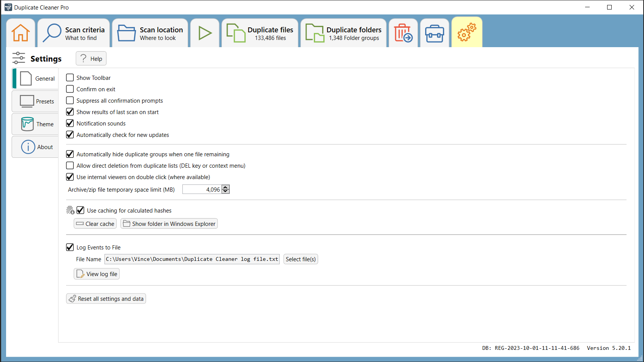
Task: Select the Theme paint bucket icon
Action: click(28, 124)
